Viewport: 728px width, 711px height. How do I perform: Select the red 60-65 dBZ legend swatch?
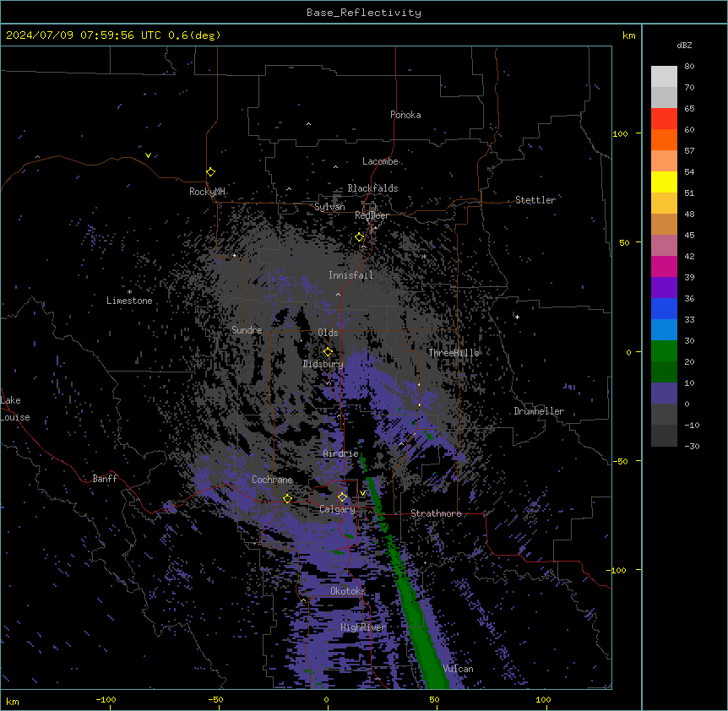pos(664,118)
